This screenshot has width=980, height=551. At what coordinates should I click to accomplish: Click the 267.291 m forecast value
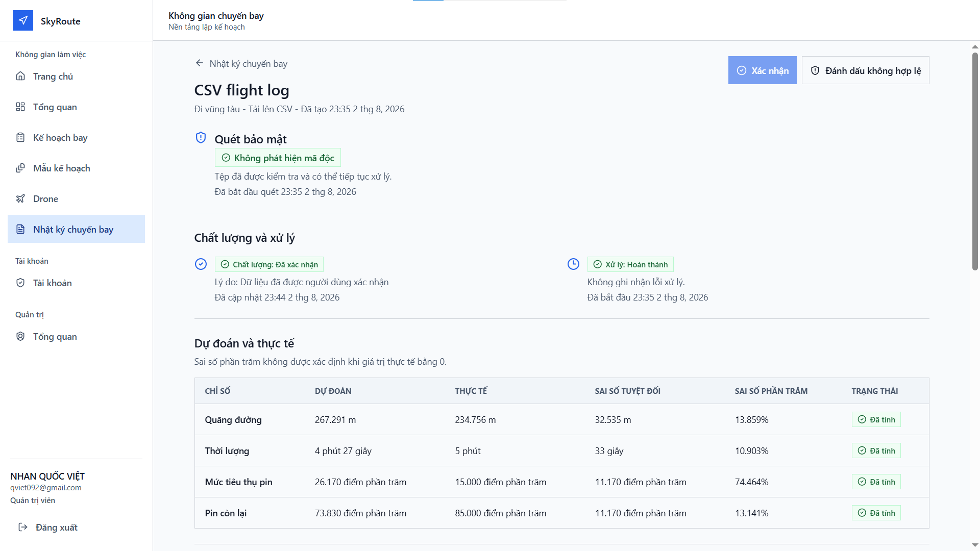[x=335, y=419]
